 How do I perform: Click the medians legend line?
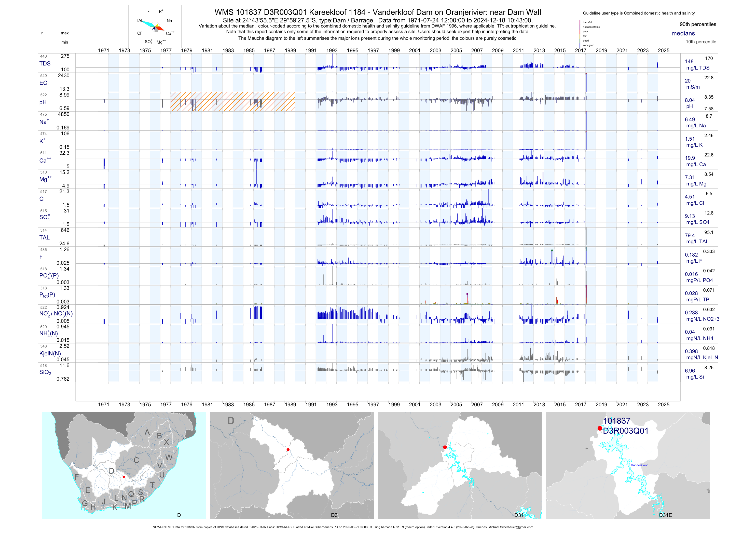tap(653, 33)
